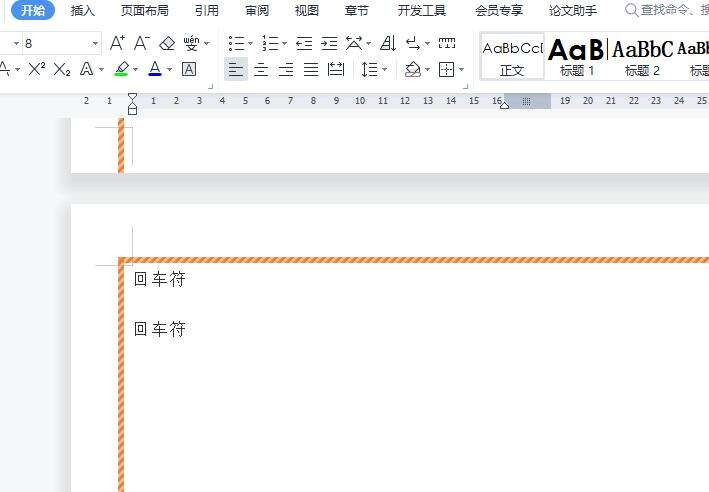Sort text with the A-Z icon

tap(388, 43)
